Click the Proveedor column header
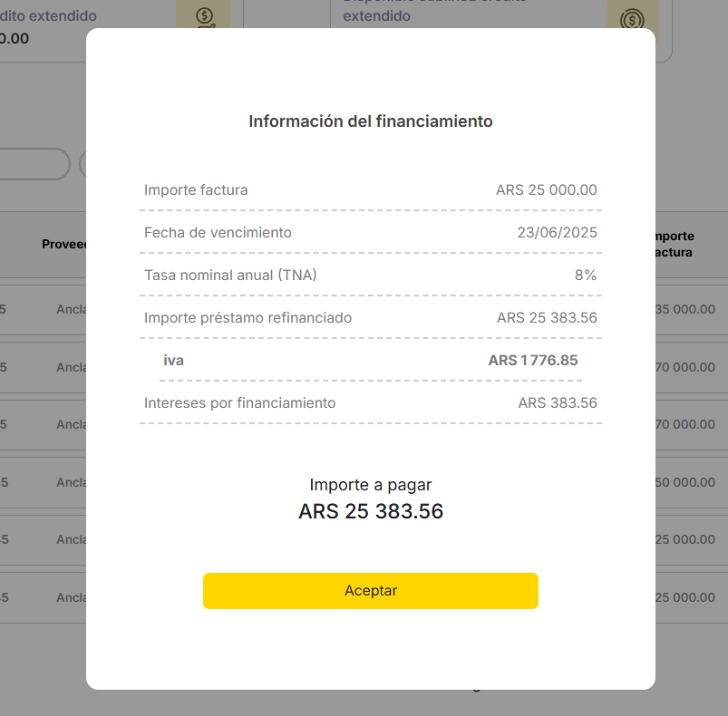The width and height of the screenshot is (728, 716). click(x=63, y=245)
